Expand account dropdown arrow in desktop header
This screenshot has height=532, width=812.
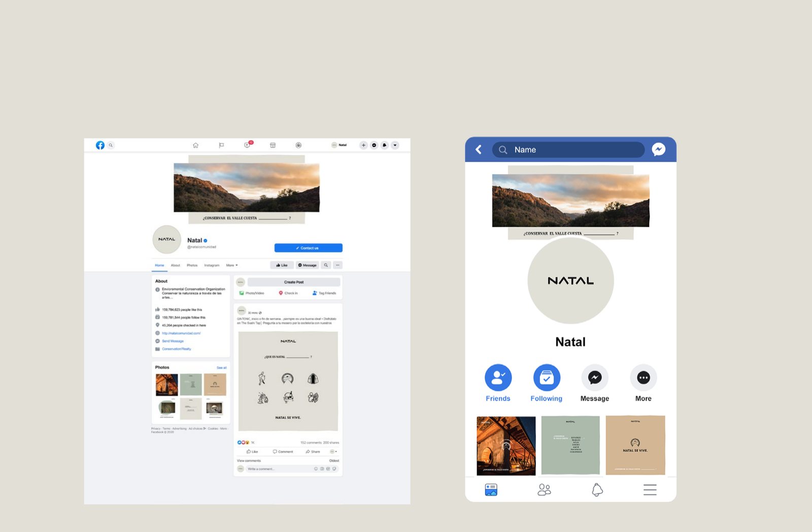tap(395, 145)
